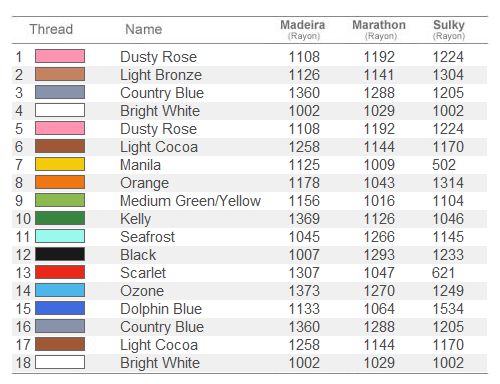Select Marathon code 1047 for Scarlet
The image size is (500, 384).
(x=379, y=273)
